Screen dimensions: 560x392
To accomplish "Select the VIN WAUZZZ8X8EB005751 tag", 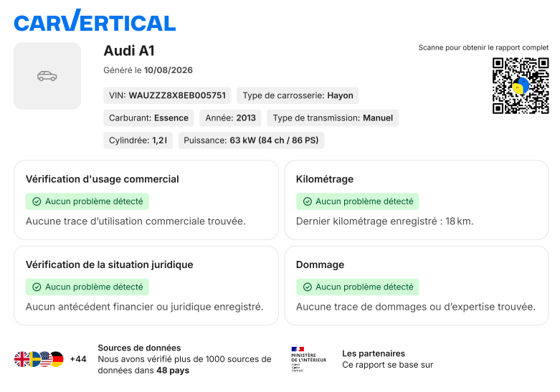I will click(x=167, y=96).
